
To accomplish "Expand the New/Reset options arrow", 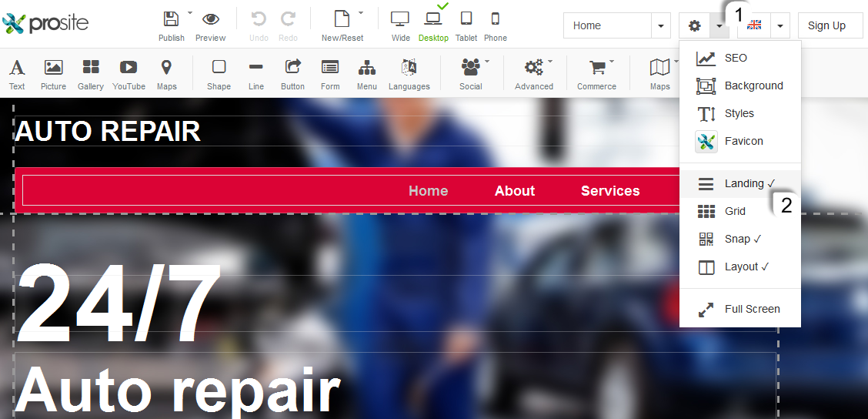I will coord(361,12).
